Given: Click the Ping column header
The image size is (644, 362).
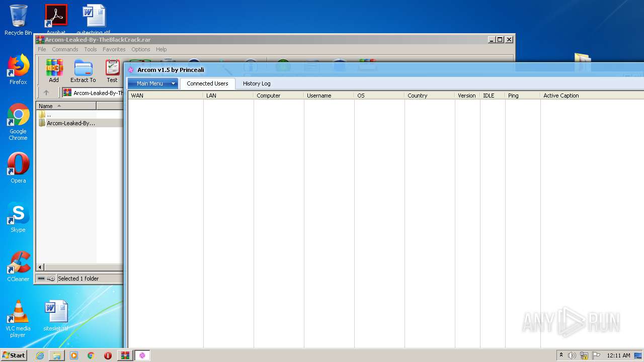Looking at the screenshot, I should (x=523, y=96).
